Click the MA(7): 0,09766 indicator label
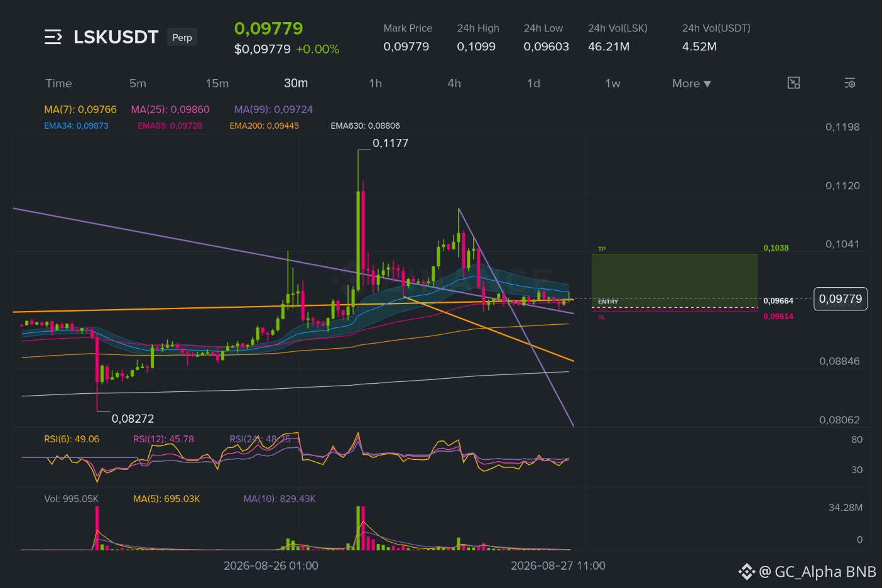 coord(80,109)
